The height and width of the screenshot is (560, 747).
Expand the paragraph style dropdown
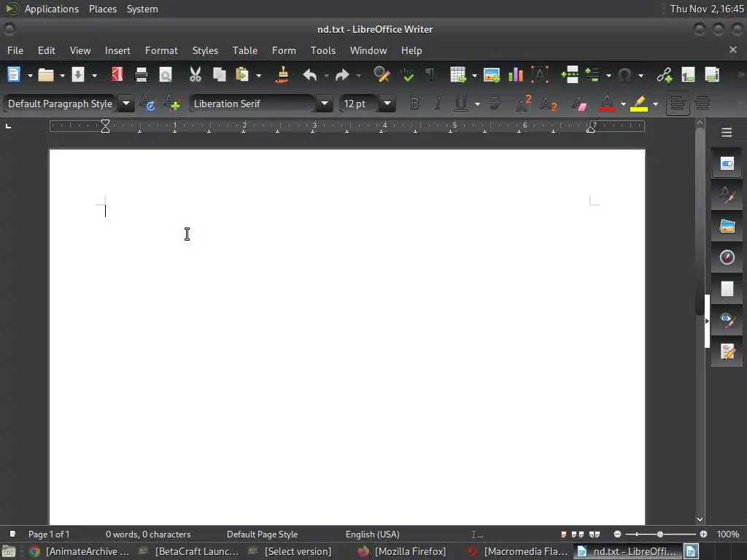[126, 104]
